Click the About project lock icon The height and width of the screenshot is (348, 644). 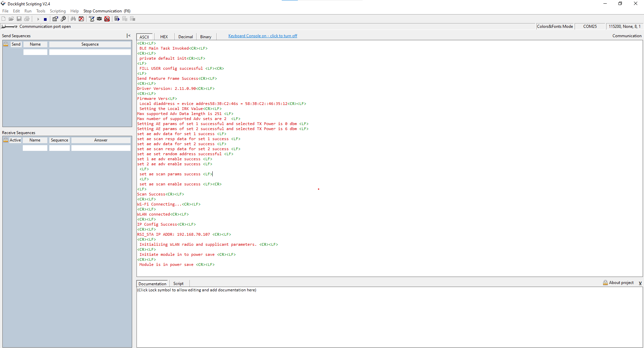pos(605,283)
